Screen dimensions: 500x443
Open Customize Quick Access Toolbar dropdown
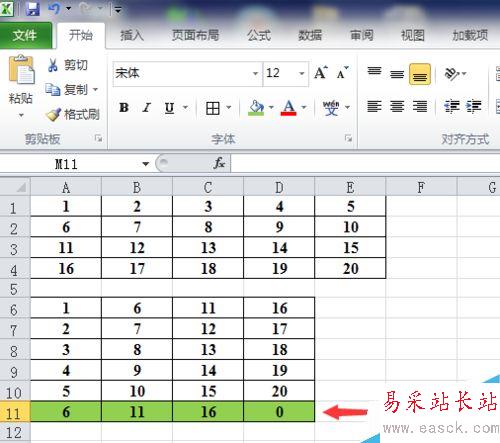coord(118,10)
